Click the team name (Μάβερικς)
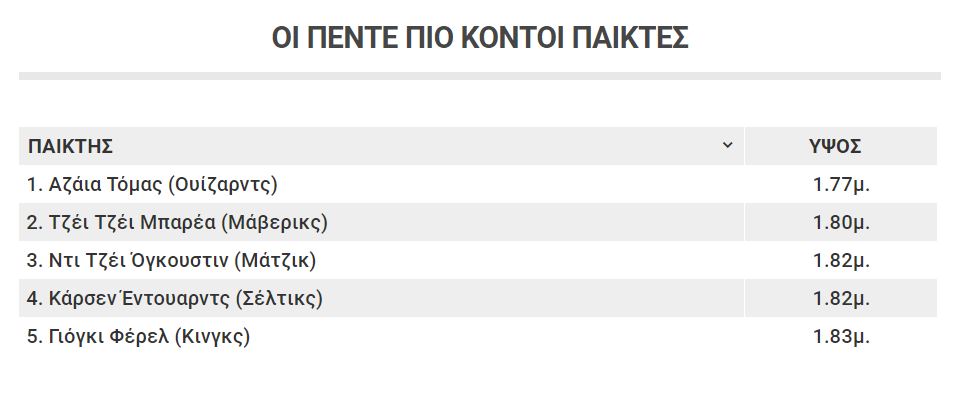 point(274,222)
